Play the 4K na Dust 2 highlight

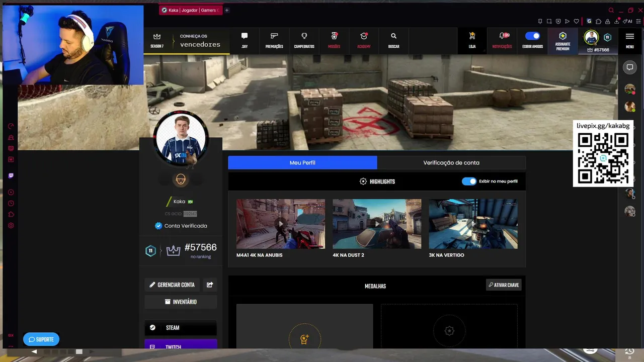point(377,224)
